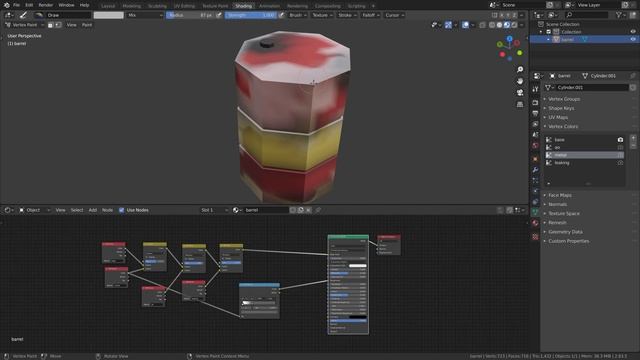Click the Blender logo icon in the menu bar
640x360 pixels.
(7, 5)
